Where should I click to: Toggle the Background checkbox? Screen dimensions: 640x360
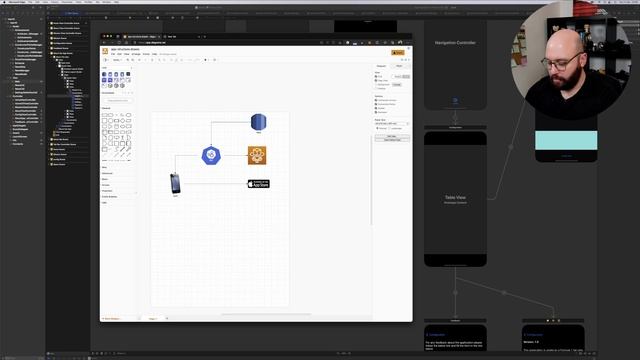tap(376, 84)
